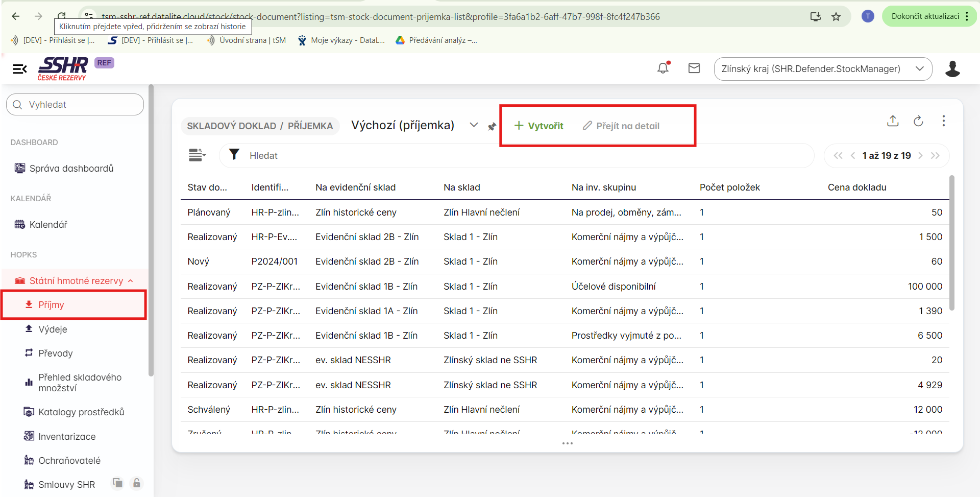Go to Inventarizace menu item
The width and height of the screenshot is (980, 497).
(x=67, y=437)
